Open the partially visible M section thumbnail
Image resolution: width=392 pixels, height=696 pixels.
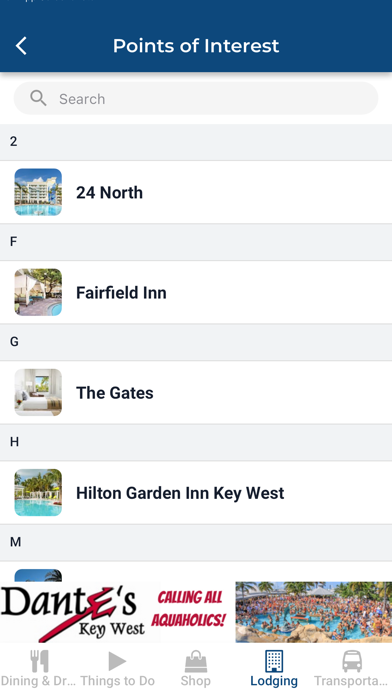pyautogui.click(x=38, y=575)
